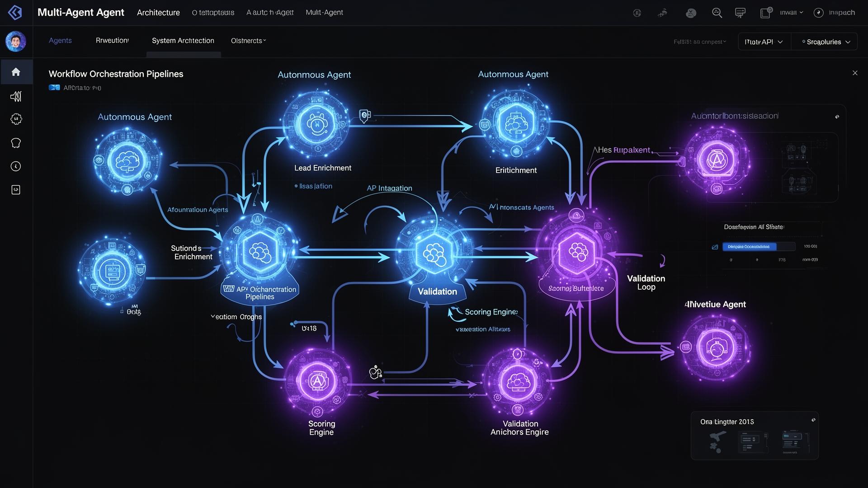Switch to the System Architection tab
Screen dimensions: 868x488
pyautogui.click(x=183, y=40)
